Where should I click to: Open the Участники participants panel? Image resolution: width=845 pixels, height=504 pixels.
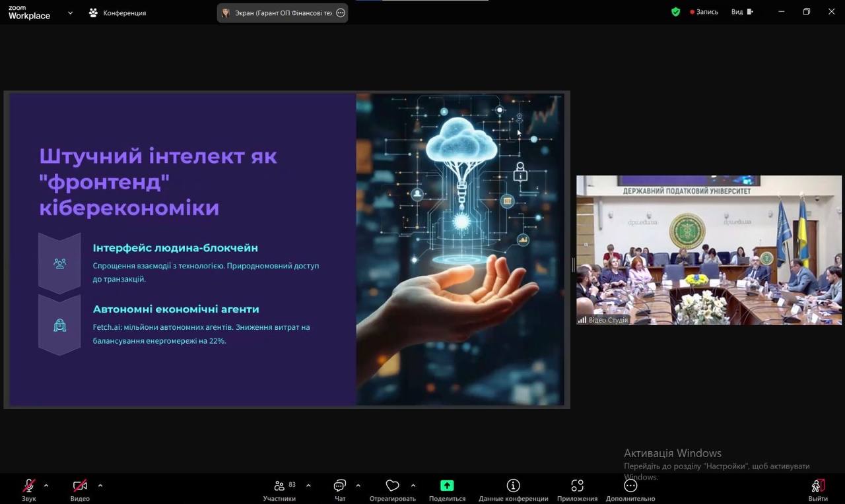280,486
